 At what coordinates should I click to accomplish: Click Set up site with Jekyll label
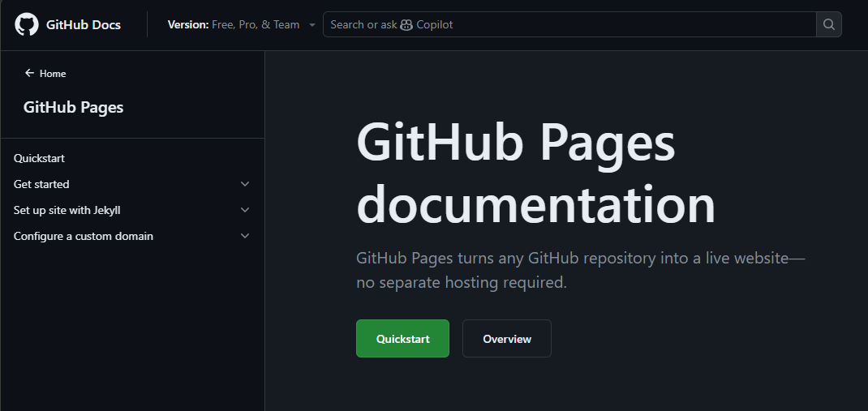click(x=67, y=210)
